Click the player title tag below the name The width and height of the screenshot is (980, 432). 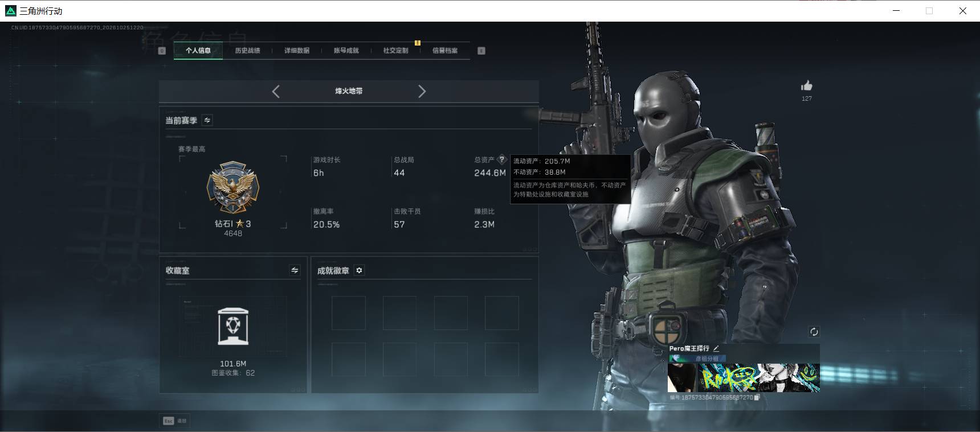(697, 359)
